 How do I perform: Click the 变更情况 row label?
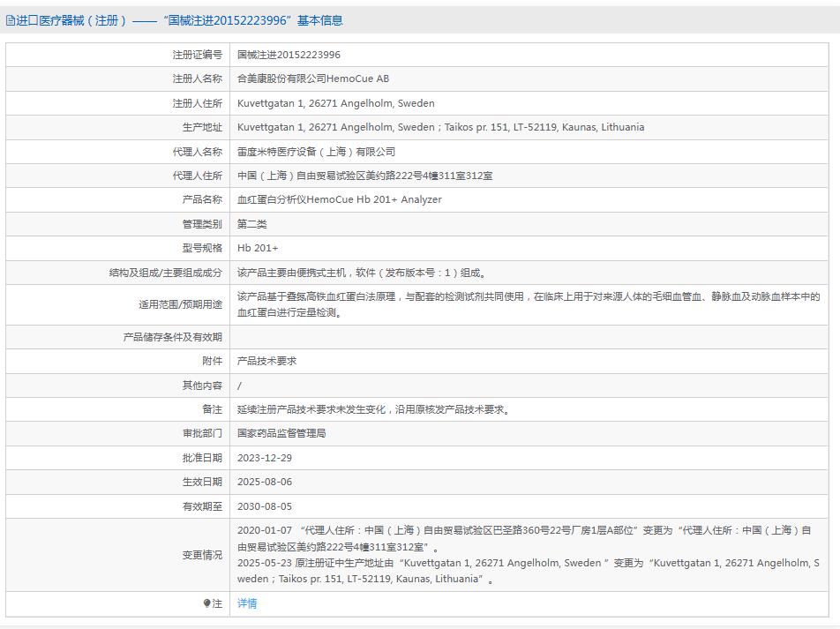pos(202,555)
